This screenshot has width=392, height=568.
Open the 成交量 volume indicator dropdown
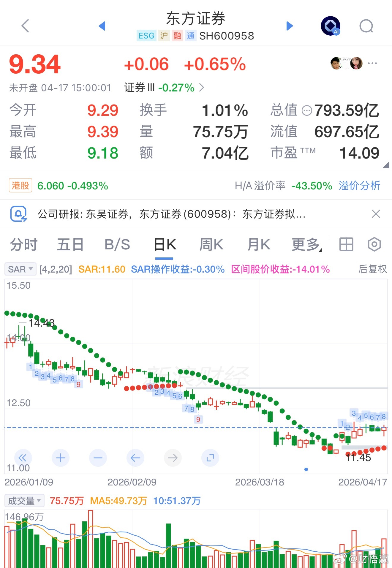tap(24, 501)
